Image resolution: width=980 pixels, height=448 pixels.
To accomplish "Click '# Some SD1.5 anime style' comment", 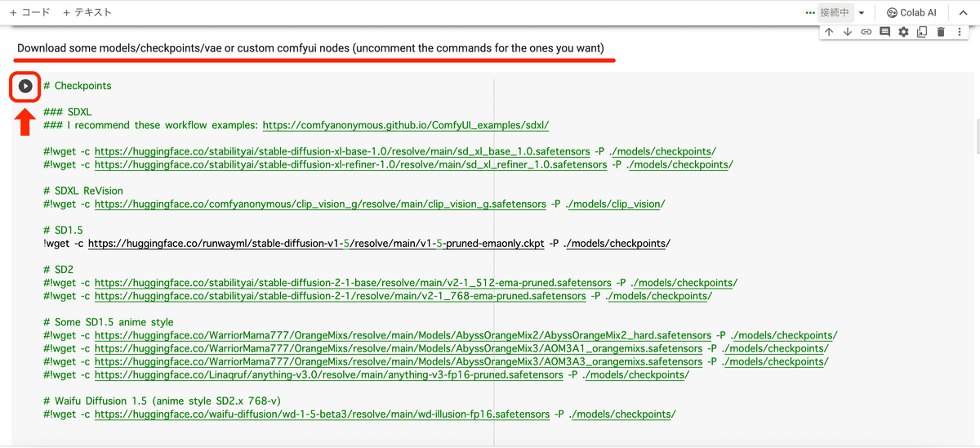I will [x=109, y=322].
